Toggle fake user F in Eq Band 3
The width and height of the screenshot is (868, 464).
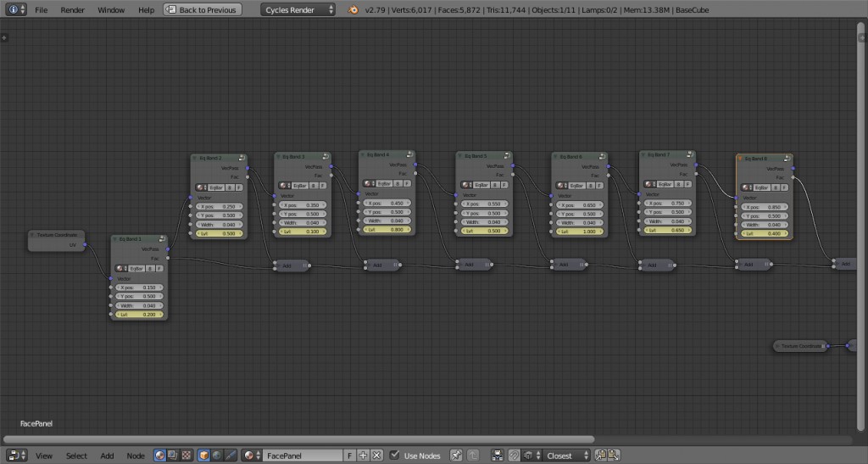pos(323,186)
